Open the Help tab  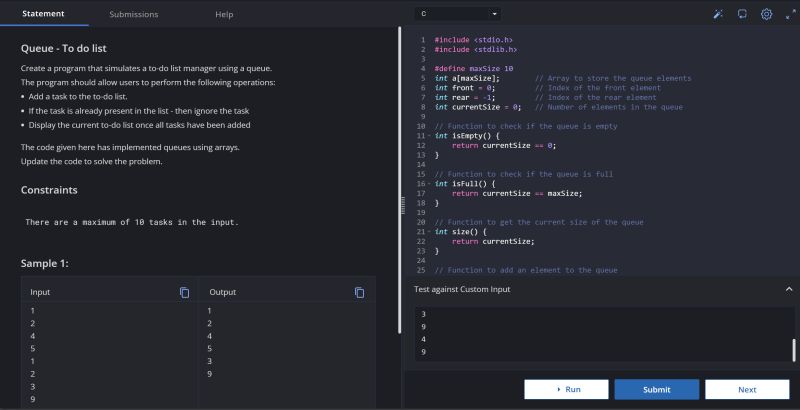click(224, 14)
